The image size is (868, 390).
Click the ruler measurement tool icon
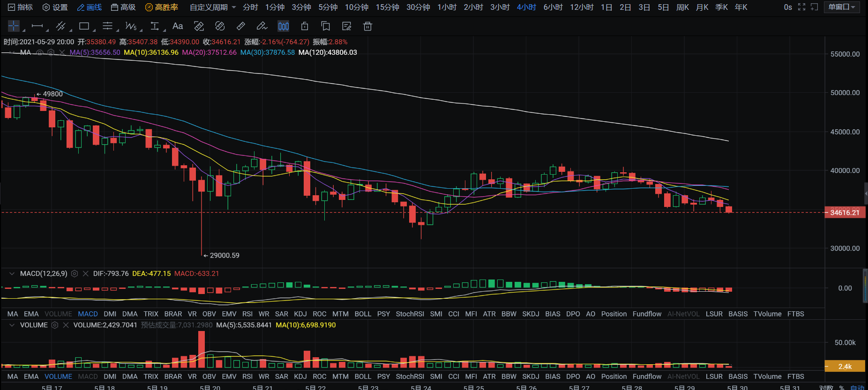tap(241, 26)
